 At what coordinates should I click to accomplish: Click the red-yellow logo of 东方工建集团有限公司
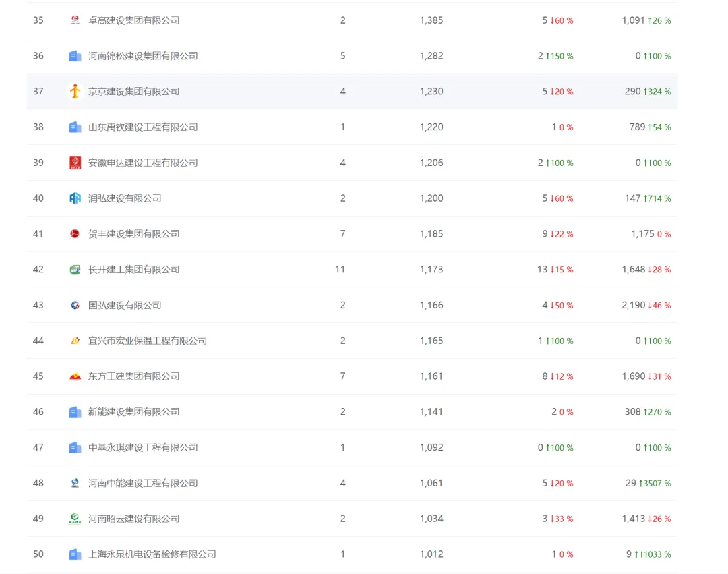tap(75, 376)
